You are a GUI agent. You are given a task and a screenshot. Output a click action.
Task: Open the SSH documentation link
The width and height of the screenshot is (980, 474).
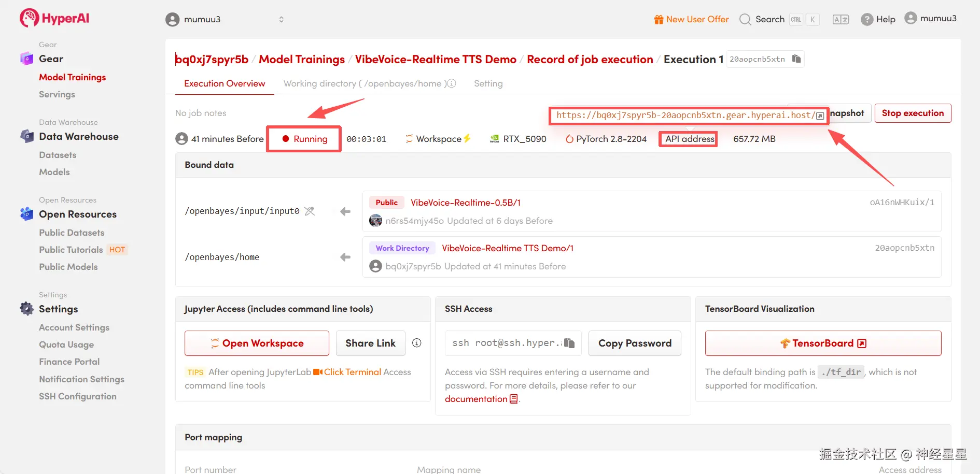(x=481, y=399)
